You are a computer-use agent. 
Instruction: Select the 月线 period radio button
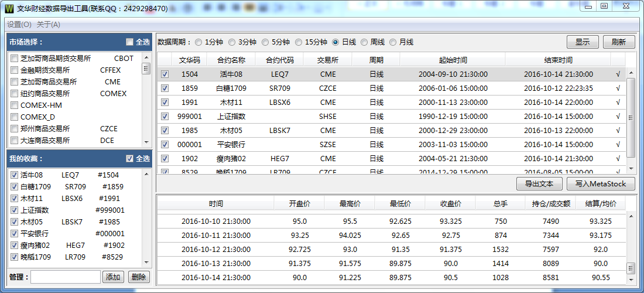pos(393,42)
